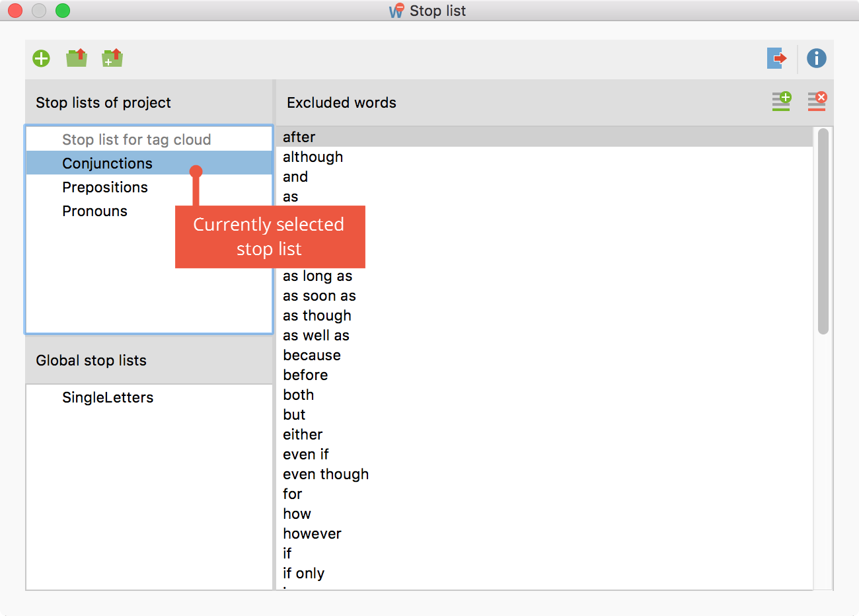Viewport: 859px width, 616px height.
Task: Select the excluded phrase 'even if'
Action: coord(544,454)
